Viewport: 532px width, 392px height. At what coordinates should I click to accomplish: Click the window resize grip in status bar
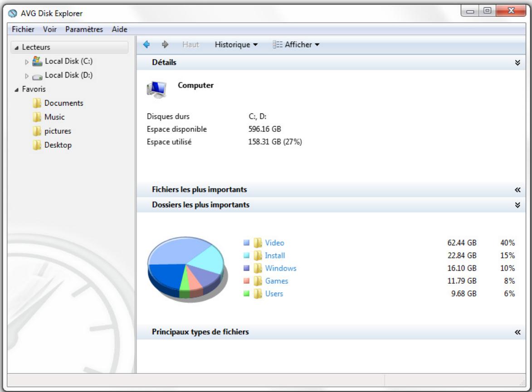tap(522, 383)
